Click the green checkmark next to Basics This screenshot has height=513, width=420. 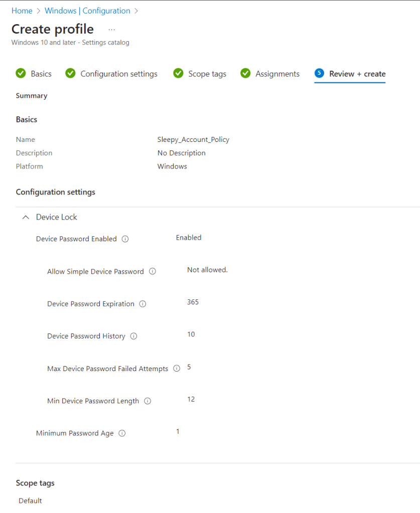point(21,74)
